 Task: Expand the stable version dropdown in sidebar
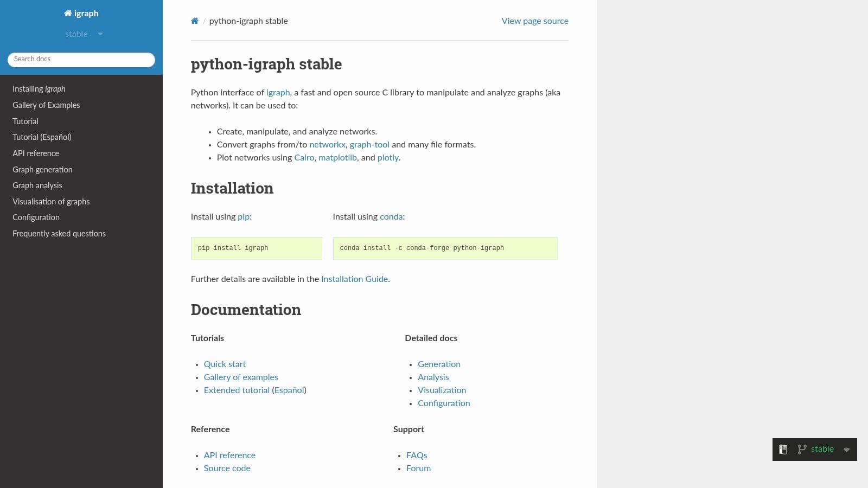click(x=84, y=34)
